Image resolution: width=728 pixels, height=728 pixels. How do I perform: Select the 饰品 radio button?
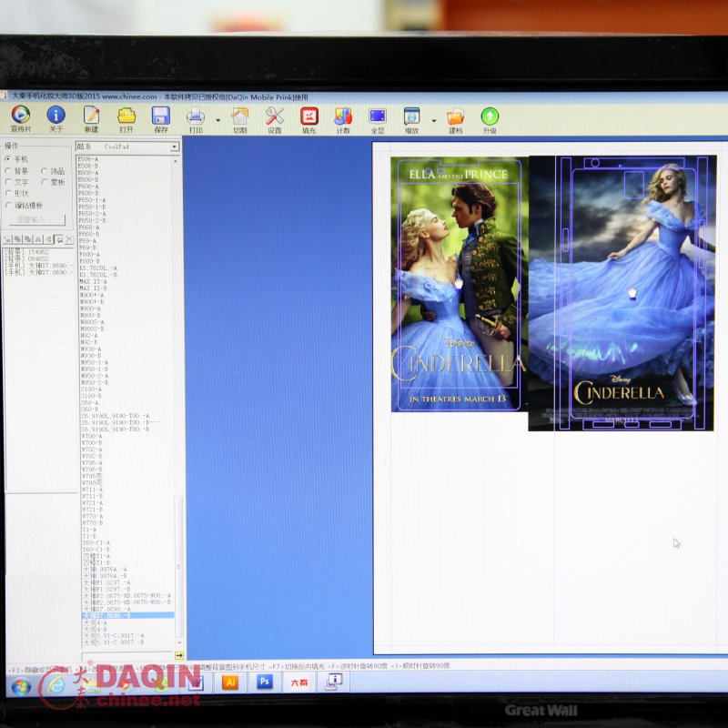click(44, 171)
